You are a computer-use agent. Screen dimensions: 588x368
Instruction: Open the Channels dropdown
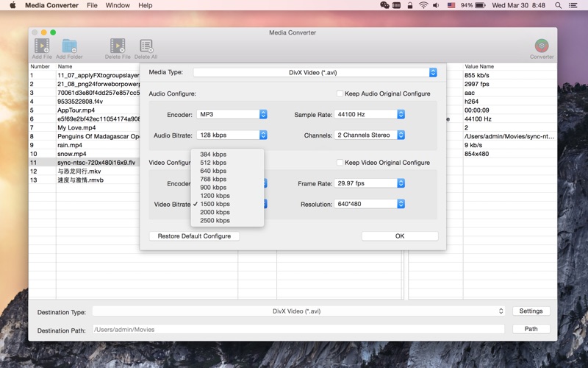click(x=370, y=135)
